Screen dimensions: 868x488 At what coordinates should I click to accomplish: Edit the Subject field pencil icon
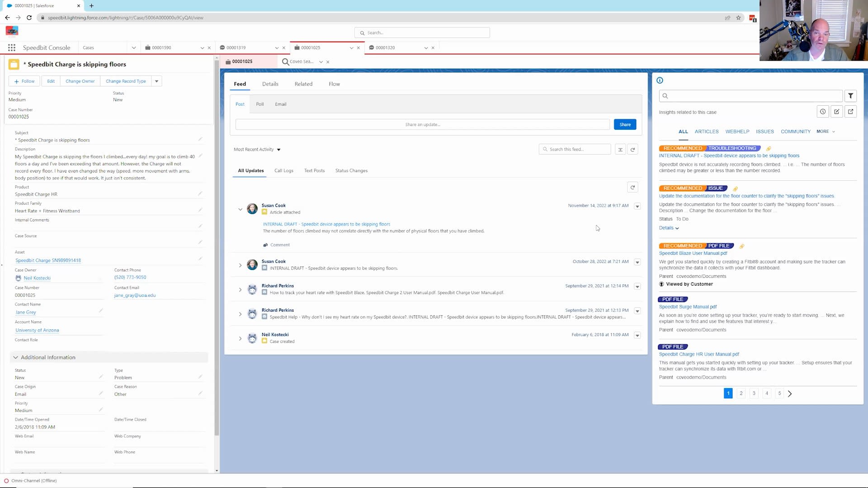click(x=200, y=139)
